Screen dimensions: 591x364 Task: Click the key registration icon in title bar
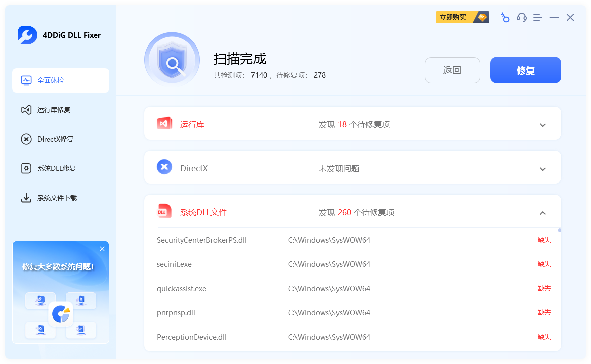[504, 17]
